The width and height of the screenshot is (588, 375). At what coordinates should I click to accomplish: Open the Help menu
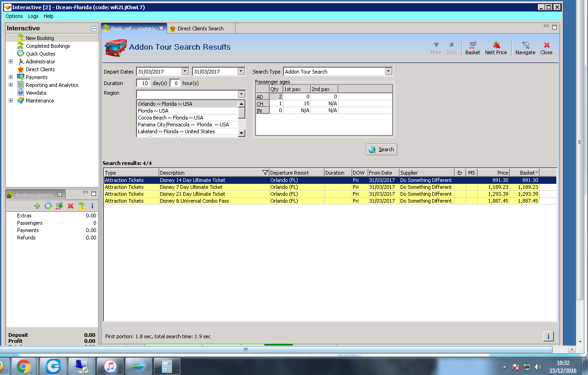point(48,16)
